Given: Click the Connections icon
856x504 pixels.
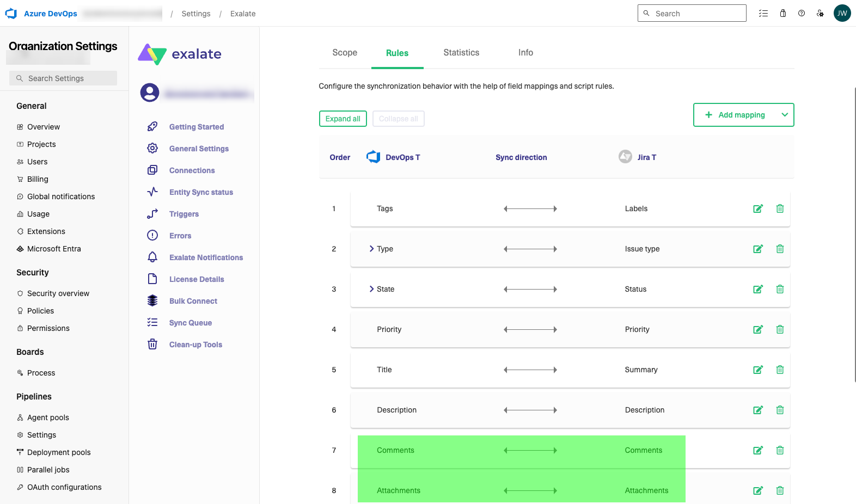Looking at the screenshot, I should [x=152, y=170].
